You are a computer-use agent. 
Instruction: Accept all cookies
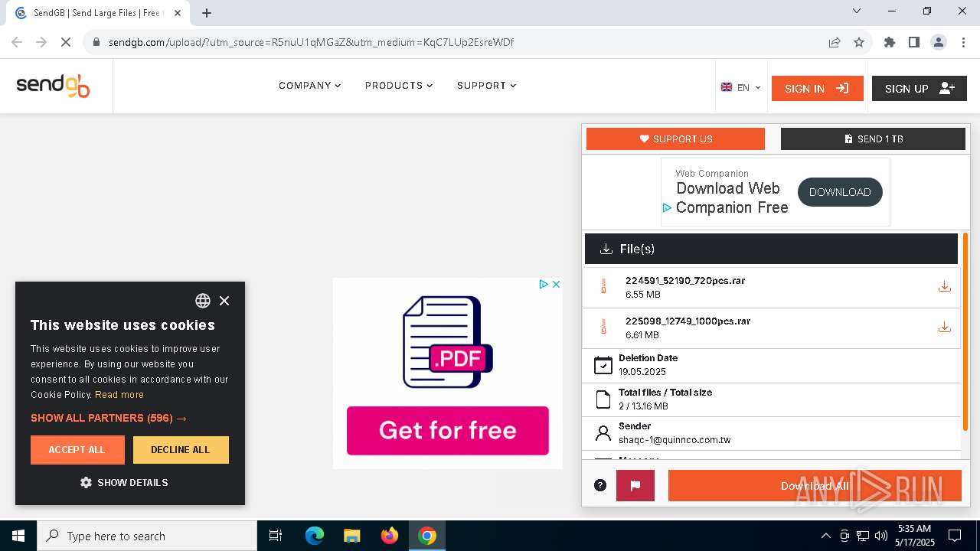pos(77,450)
